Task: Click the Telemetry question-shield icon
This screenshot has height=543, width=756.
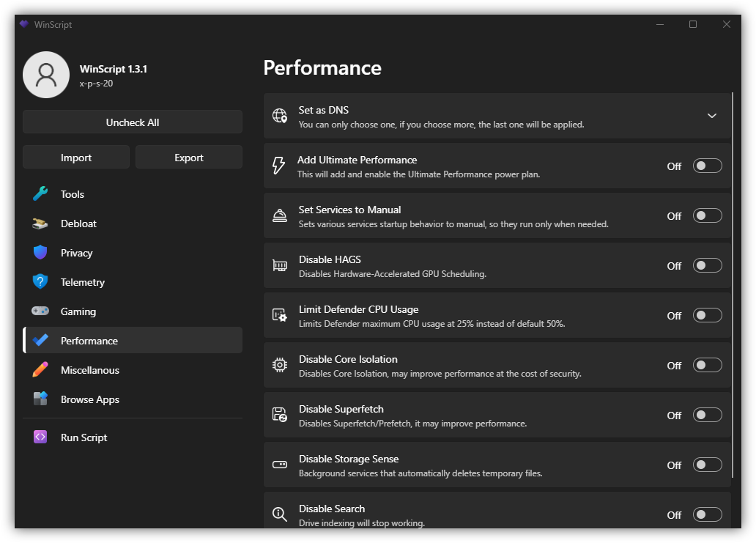Action: coord(40,281)
